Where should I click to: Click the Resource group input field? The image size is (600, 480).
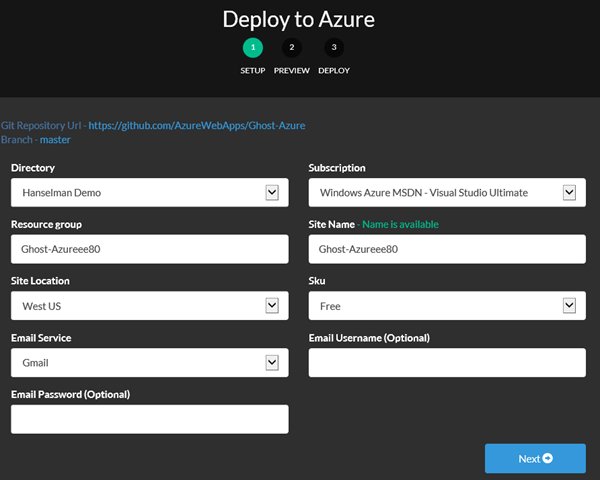click(x=150, y=249)
